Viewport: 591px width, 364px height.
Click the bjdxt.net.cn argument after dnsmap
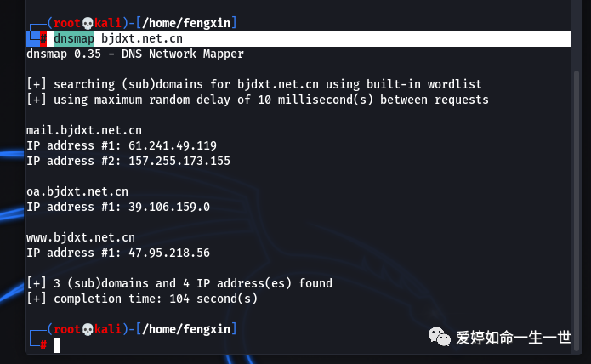(x=142, y=38)
